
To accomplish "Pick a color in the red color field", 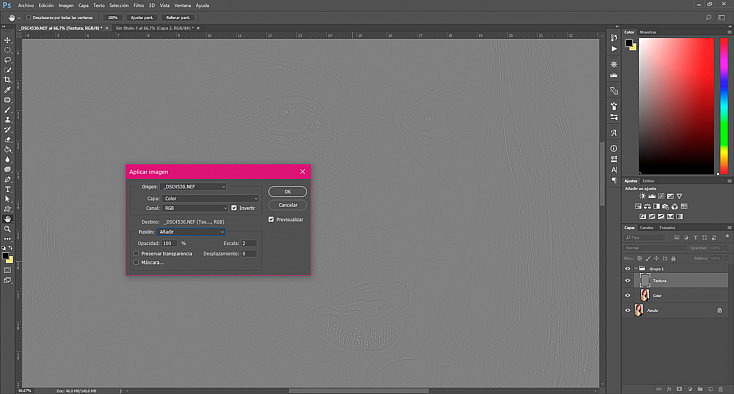I will [x=676, y=106].
